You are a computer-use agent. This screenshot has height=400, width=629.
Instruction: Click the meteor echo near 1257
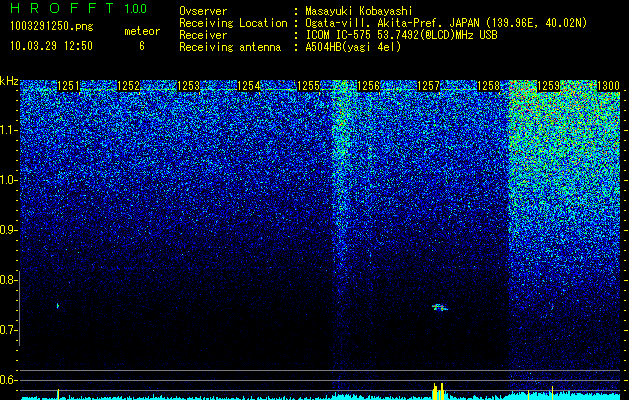tap(439, 308)
